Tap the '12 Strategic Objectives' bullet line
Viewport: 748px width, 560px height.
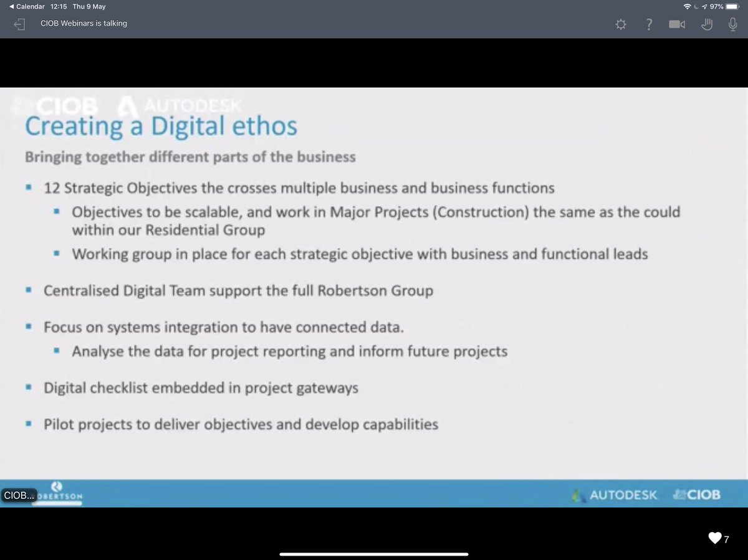(299, 187)
